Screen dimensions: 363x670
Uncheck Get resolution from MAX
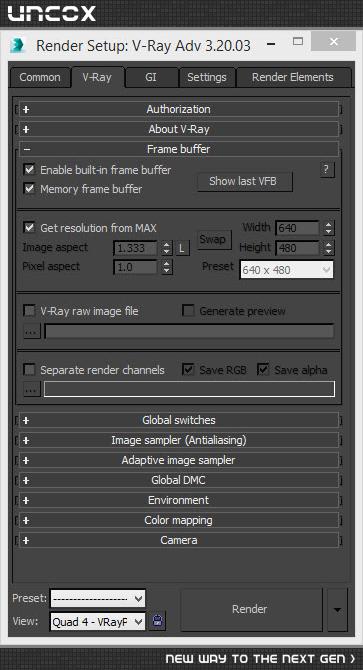pos(29,227)
